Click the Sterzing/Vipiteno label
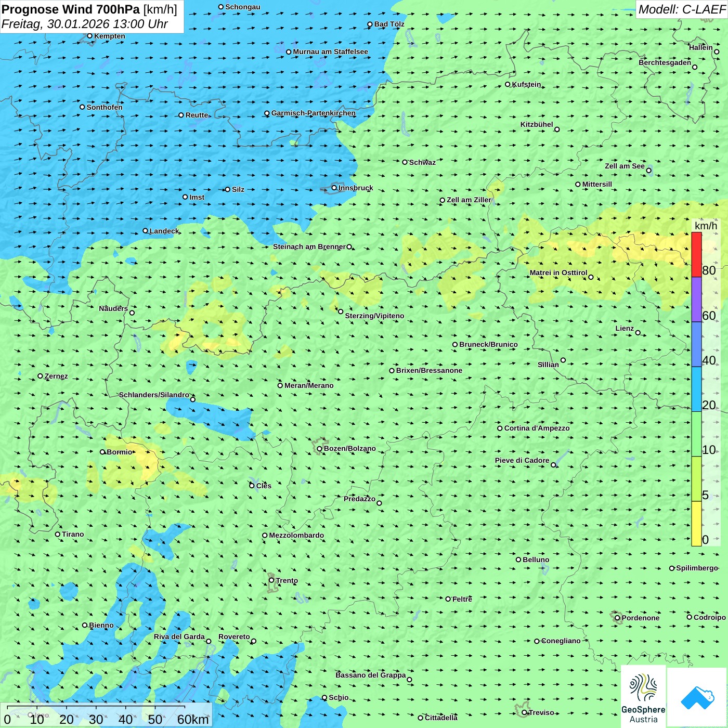The width and height of the screenshot is (728, 728). (374, 316)
